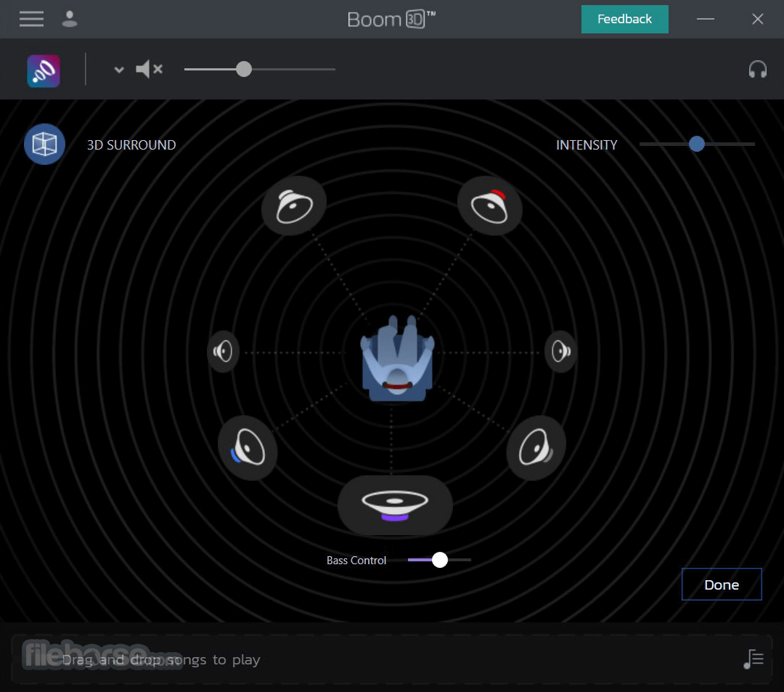Close the Boom 3D window

(757, 19)
